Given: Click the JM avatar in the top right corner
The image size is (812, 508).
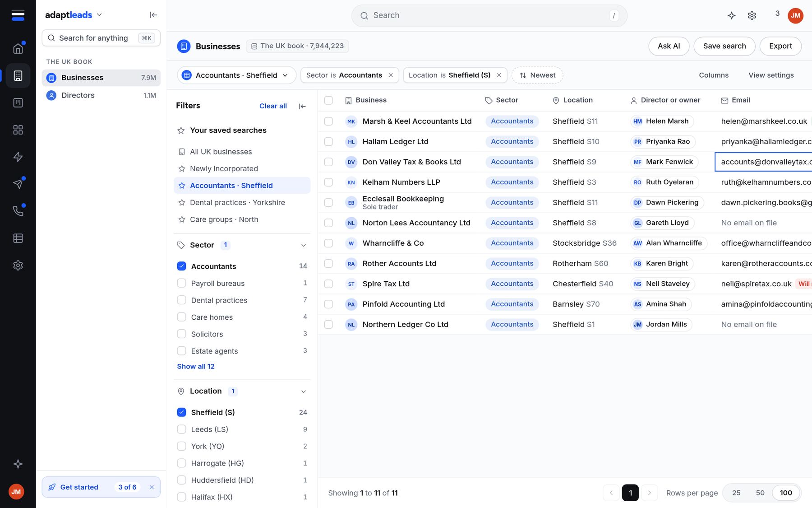Looking at the screenshot, I should click(x=795, y=15).
